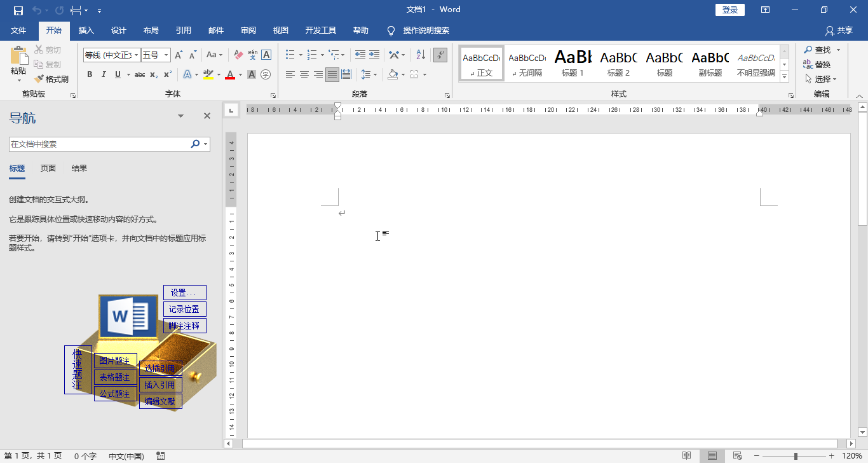Click the macro recording icon in status bar
868x463 pixels.
(x=161, y=456)
